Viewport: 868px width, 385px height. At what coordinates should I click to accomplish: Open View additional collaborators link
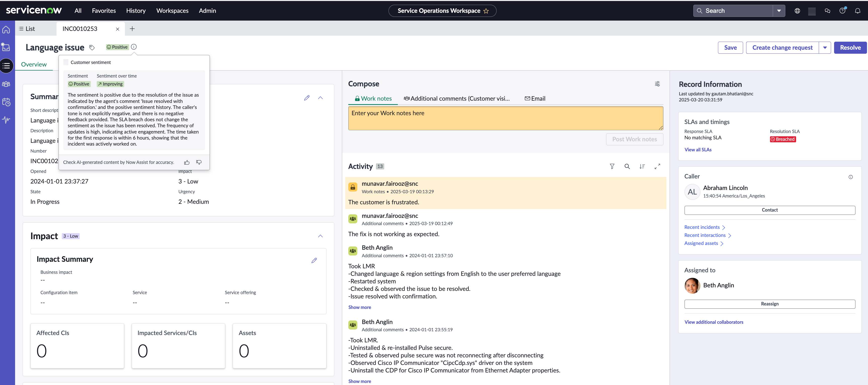click(x=714, y=322)
